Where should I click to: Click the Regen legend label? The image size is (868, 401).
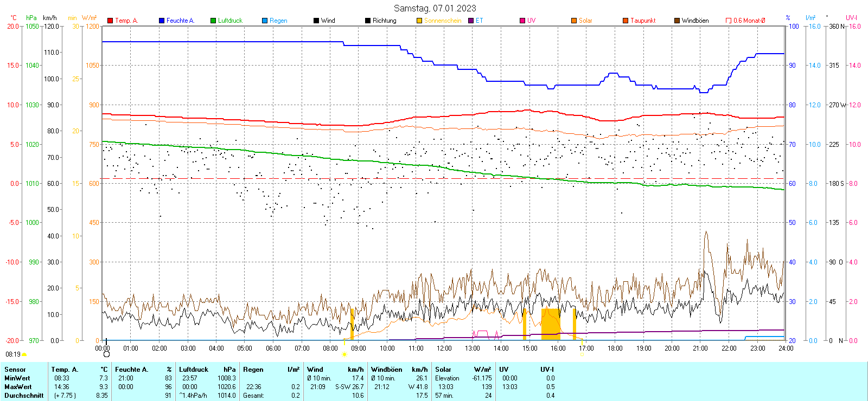coord(278,21)
